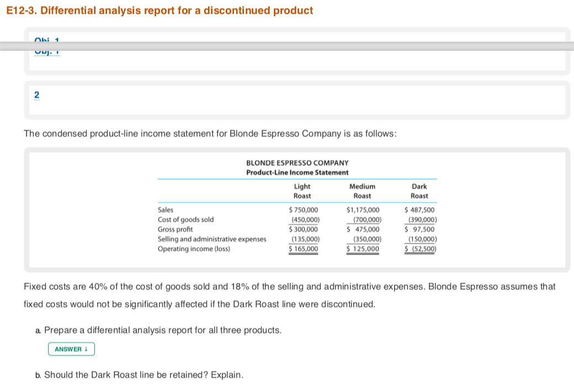The image size is (574, 392).
Task: Click the ANSWER button under part a
Action: point(71,349)
